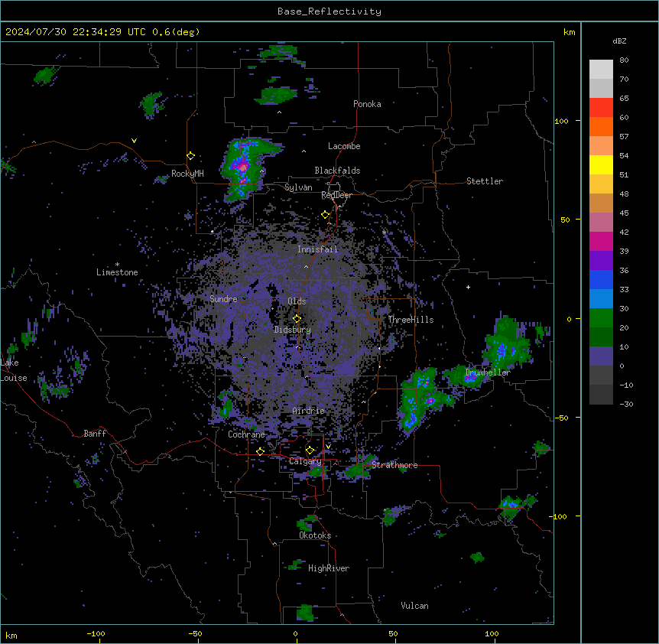Select the Blackfalds label on the map
659x644 pixels.
[x=337, y=171]
